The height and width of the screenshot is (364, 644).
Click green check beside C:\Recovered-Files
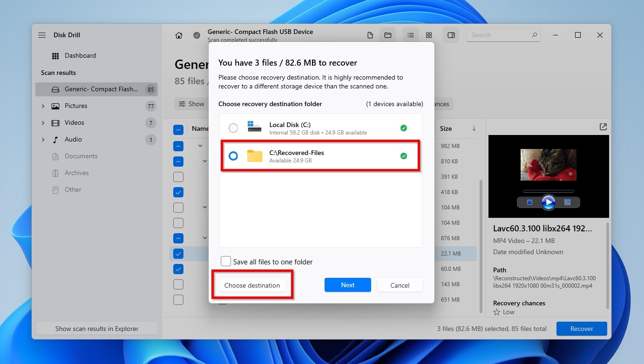(404, 156)
